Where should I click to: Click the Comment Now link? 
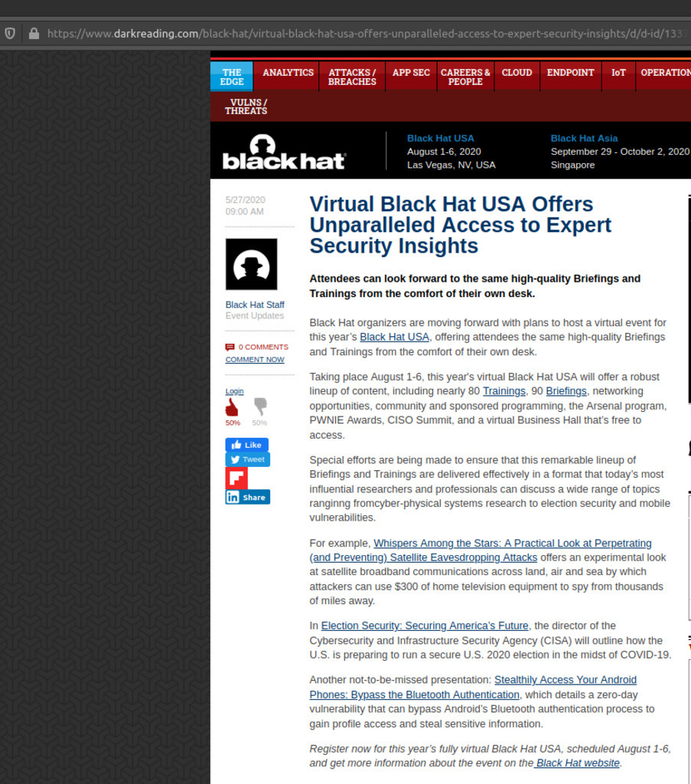(254, 360)
